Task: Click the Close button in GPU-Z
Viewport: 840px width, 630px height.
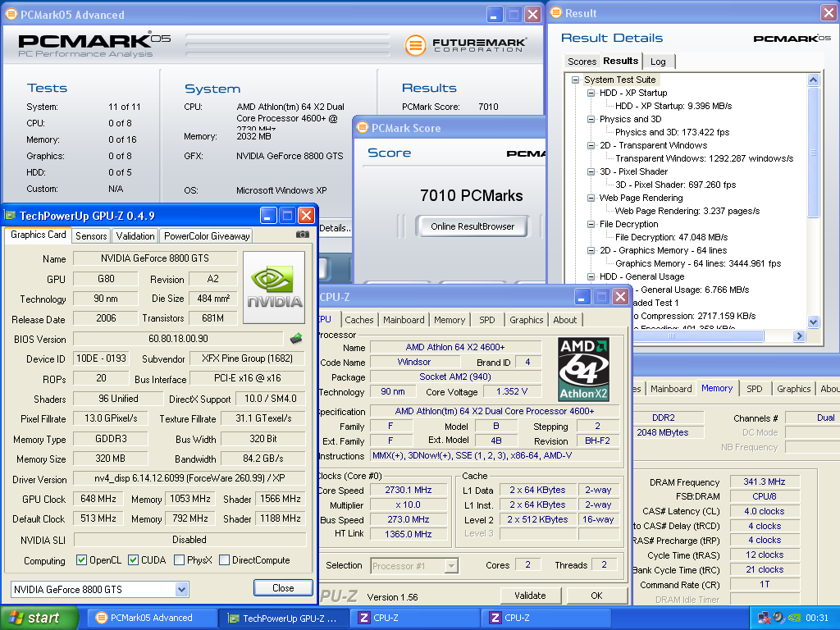Action: tap(283, 587)
